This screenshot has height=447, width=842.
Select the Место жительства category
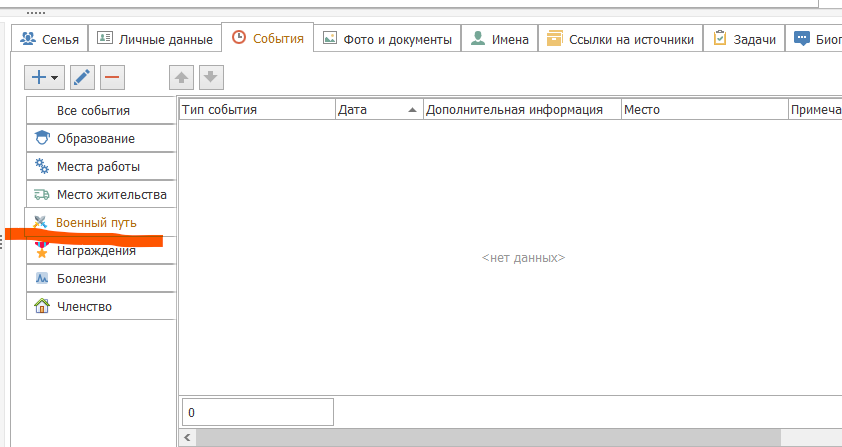(x=101, y=195)
